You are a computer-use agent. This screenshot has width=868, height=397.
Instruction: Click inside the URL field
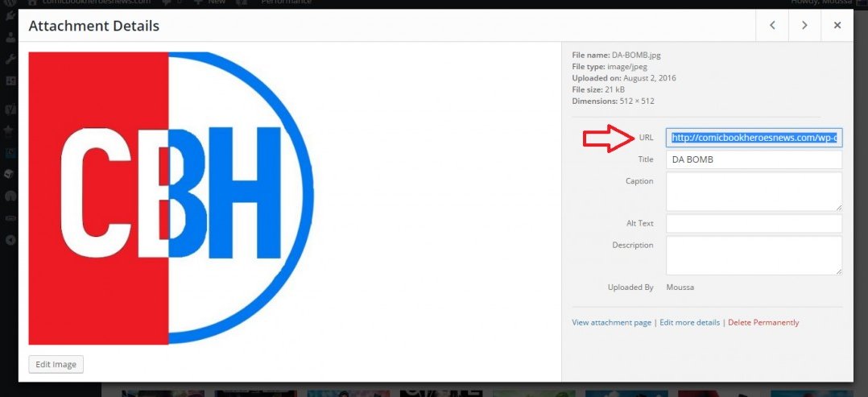[x=754, y=138]
